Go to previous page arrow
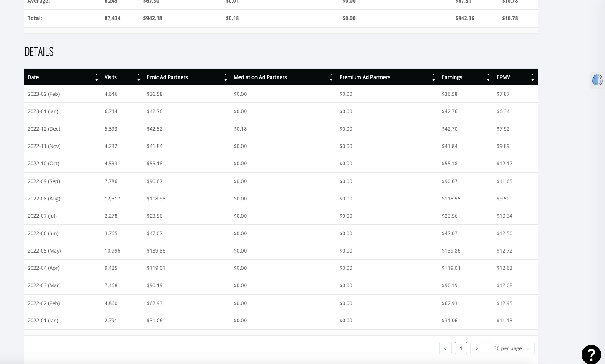 point(445,348)
